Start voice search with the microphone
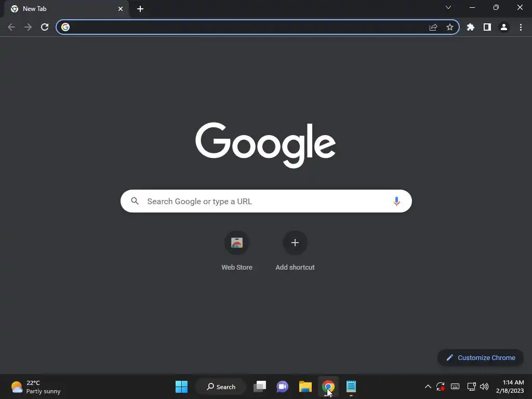 (396, 201)
